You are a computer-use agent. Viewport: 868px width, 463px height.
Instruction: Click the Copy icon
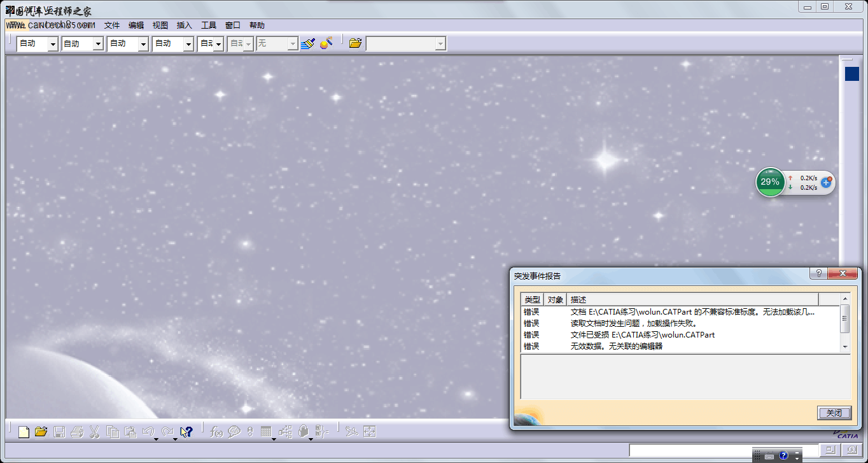(113, 432)
